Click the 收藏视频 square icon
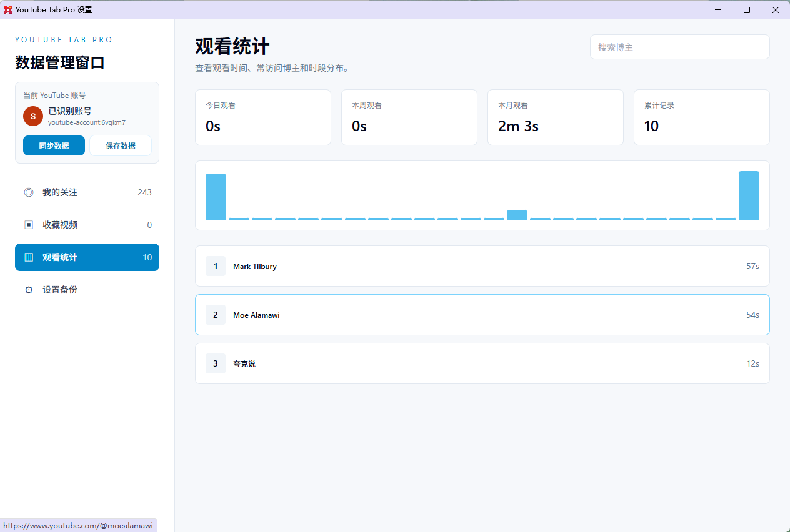Screen dimensions: 790x532 click(29, 225)
